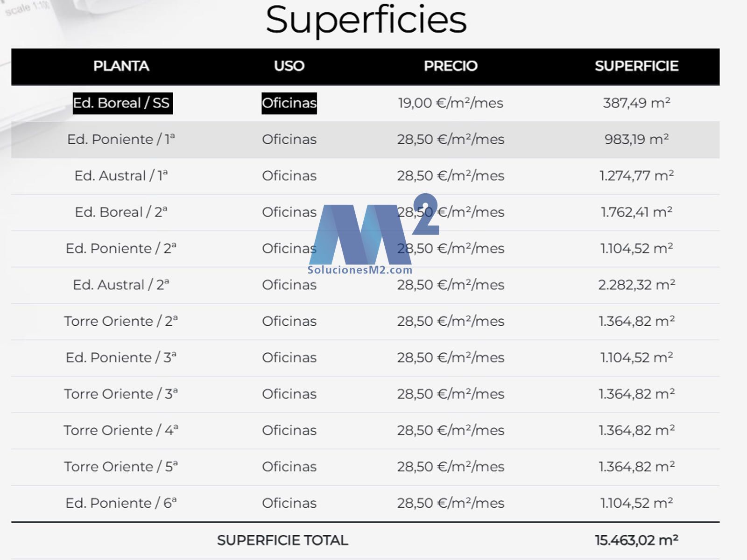
Task: Click the USO column header
Action: (289, 66)
